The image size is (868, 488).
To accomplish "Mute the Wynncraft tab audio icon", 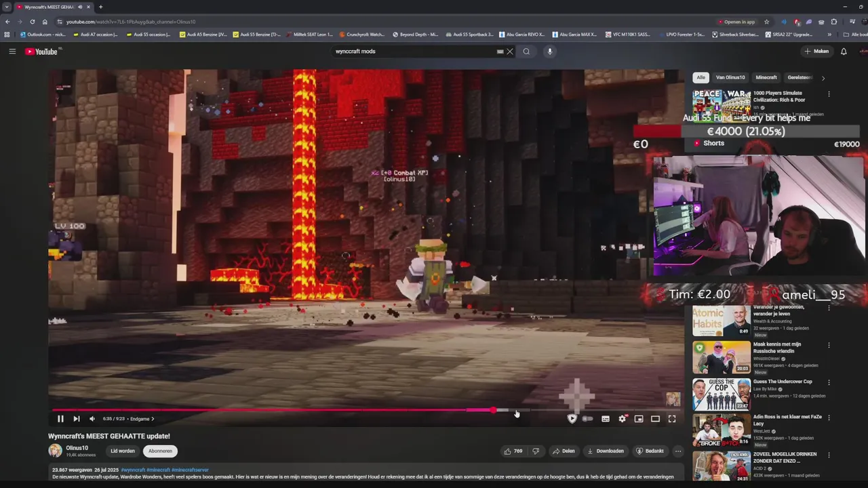I will 80,7.
